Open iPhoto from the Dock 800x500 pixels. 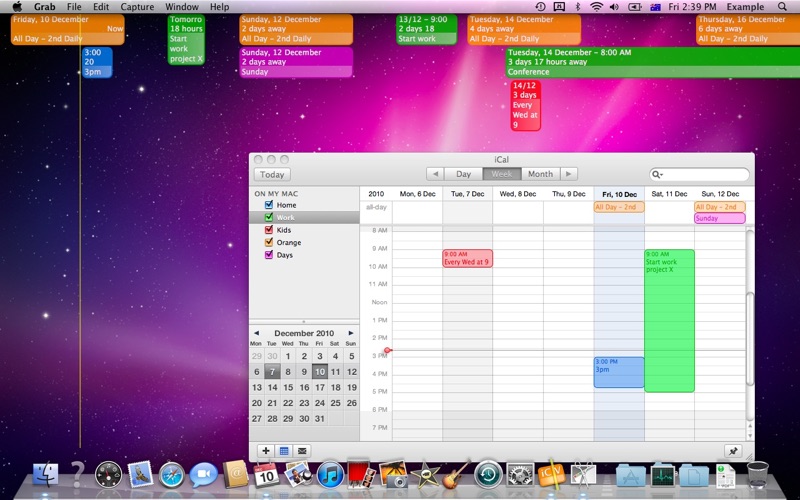pos(297,474)
